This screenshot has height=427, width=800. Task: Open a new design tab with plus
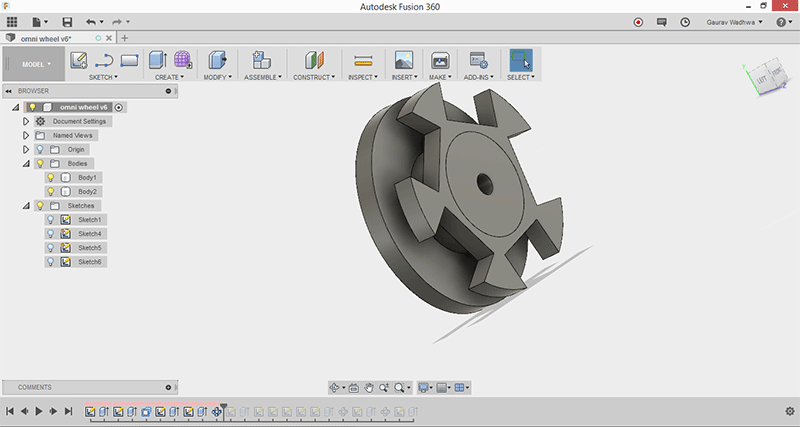(x=124, y=38)
